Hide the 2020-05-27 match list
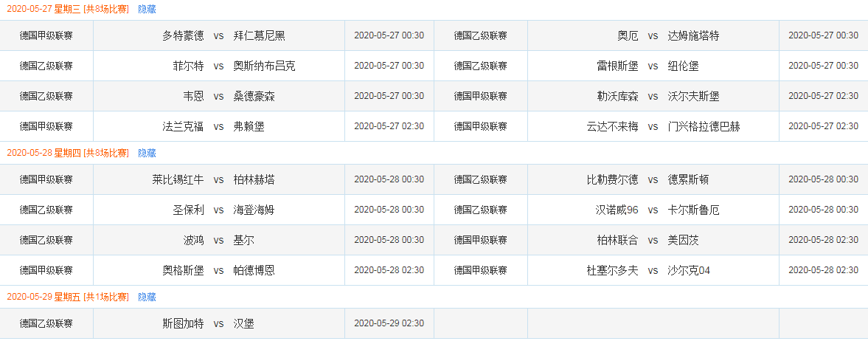Viewport: 868px width, 344px height. click(147, 10)
